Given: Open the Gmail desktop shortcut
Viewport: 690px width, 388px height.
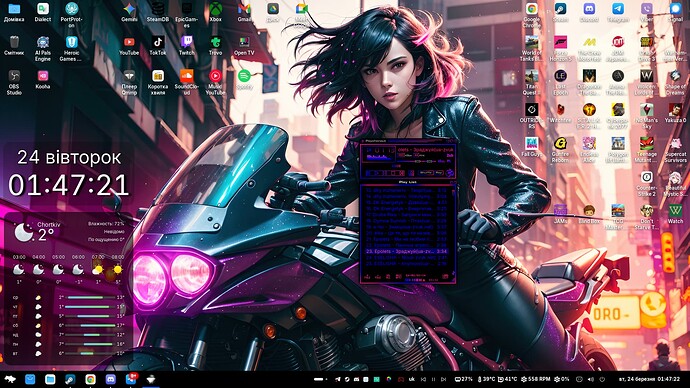Looking at the screenshot, I should (244, 12).
